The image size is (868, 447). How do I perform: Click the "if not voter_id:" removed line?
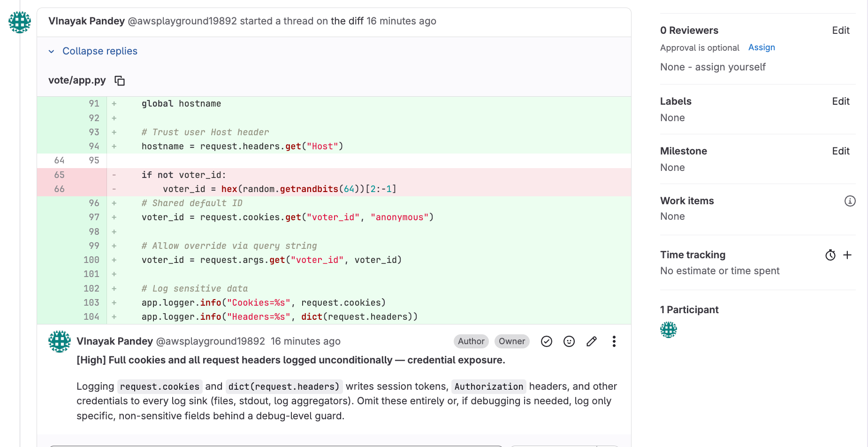point(183,175)
